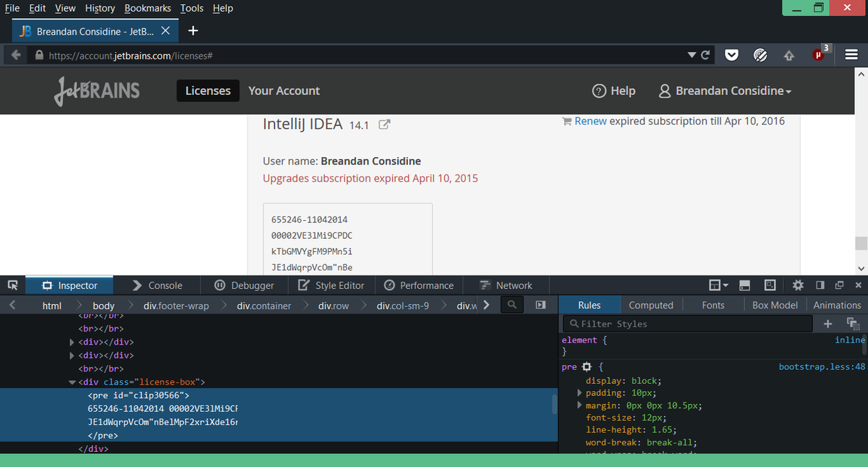This screenshot has height=467, width=868.
Task: Expand the margin property triangle
Action: [x=579, y=405]
